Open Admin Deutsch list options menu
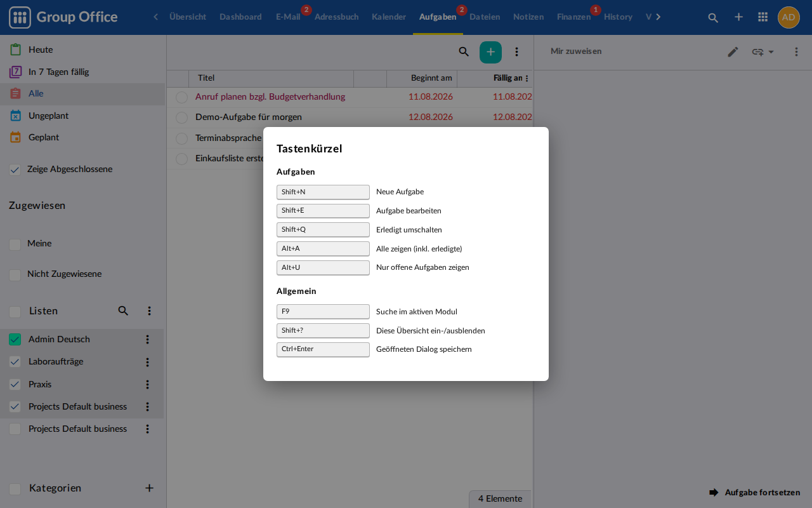Screen dimensions: 812x508 coord(147,340)
